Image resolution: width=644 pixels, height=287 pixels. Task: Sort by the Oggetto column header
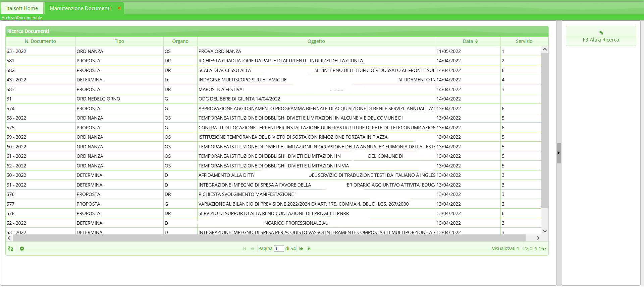[x=316, y=41]
